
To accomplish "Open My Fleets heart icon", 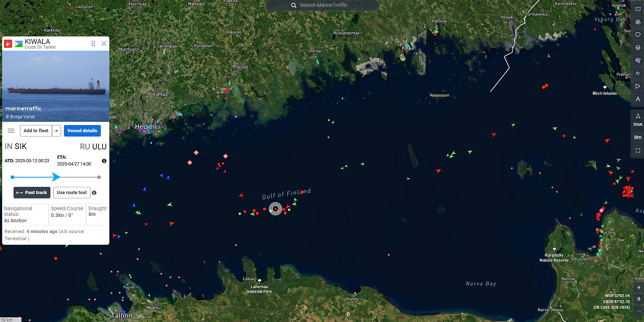I will point(638,35).
